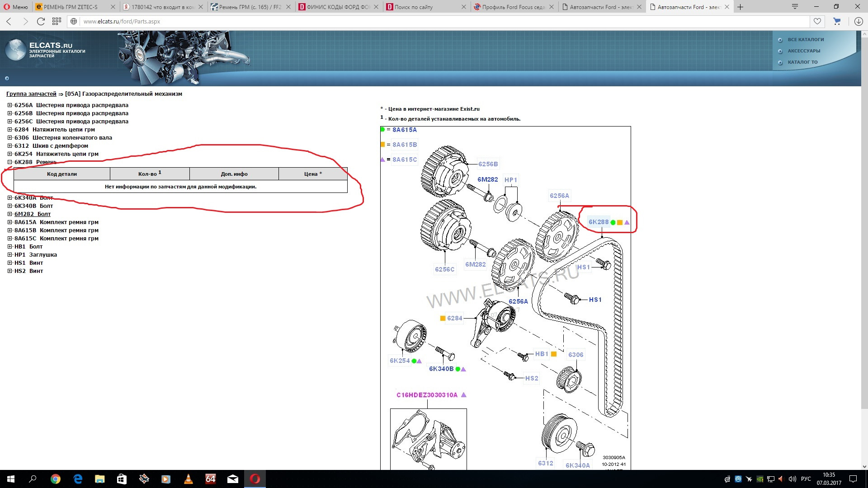This screenshot has width=868, height=488.
Task: Expand 6312 Шкив с демпфером
Action: [x=10, y=145]
